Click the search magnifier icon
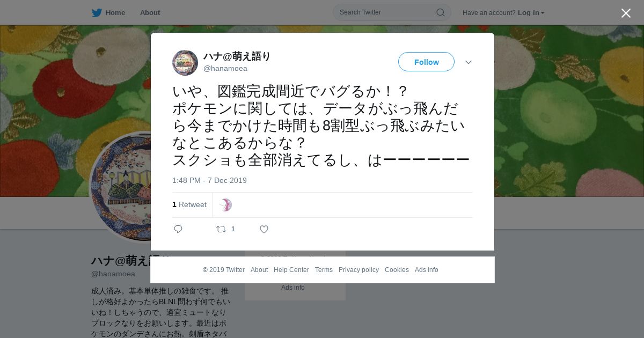Viewport: 644px width, 338px height. click(440, 12)
